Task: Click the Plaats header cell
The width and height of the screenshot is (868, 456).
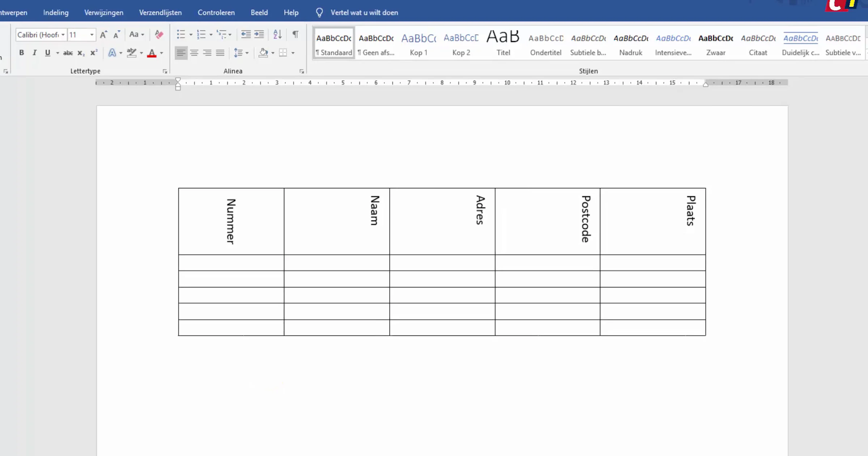Action: coord(653,221)
